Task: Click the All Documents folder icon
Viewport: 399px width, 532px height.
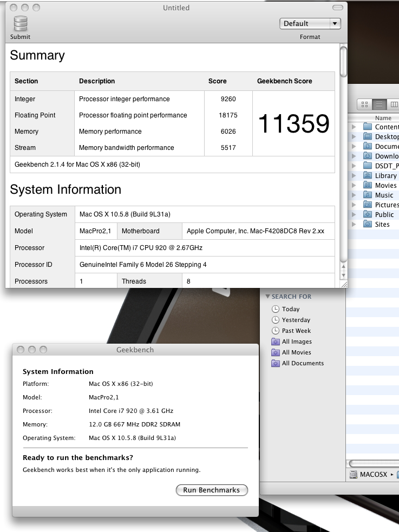Action: point(276,363)
